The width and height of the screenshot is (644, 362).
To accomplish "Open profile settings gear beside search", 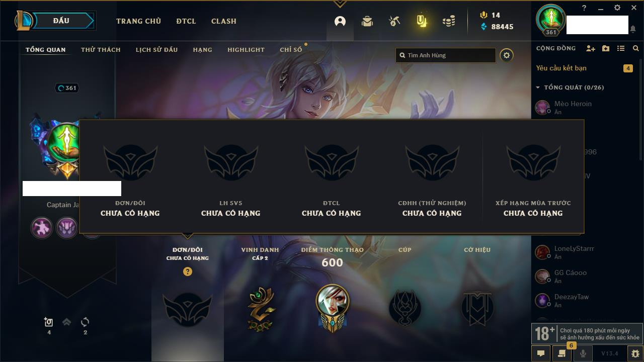I will [x=507, y=55].
